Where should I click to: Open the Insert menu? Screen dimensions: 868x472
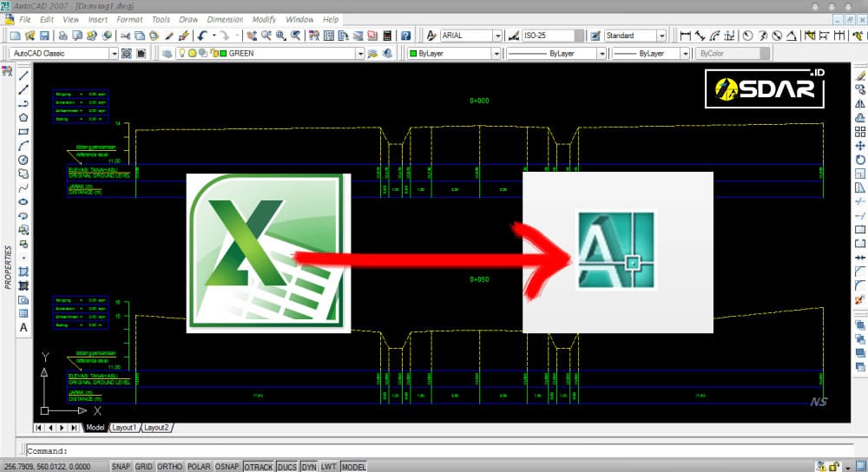point(98,19)
